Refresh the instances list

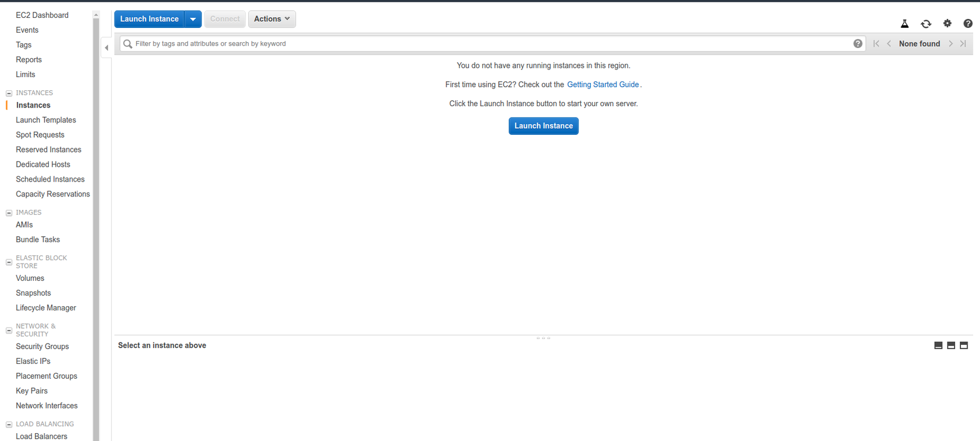click(x=926, y=24)
